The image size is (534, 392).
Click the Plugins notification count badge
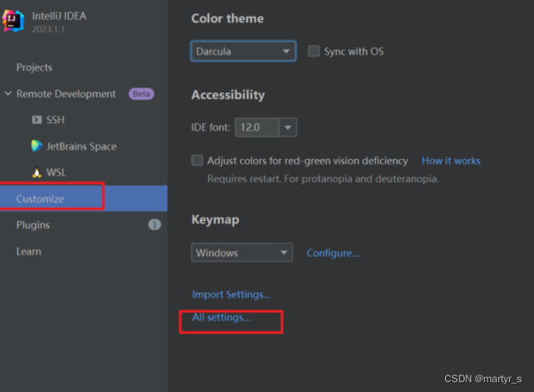155,225
